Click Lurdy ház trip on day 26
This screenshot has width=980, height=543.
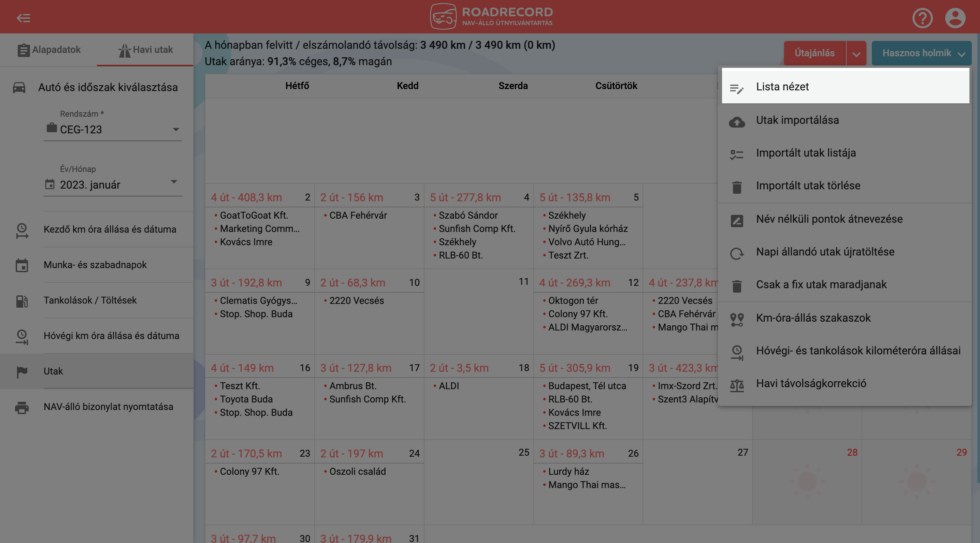pos(568,471)
